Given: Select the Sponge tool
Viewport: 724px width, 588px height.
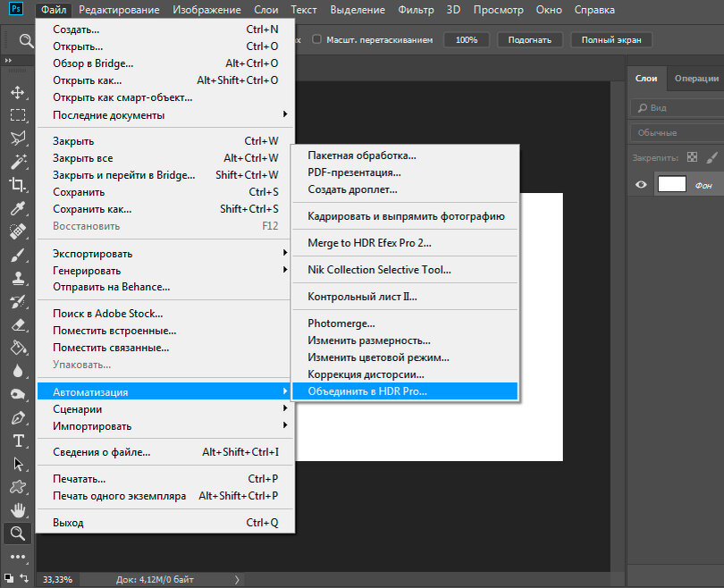Looking at the screenshot, I should 18,394.
